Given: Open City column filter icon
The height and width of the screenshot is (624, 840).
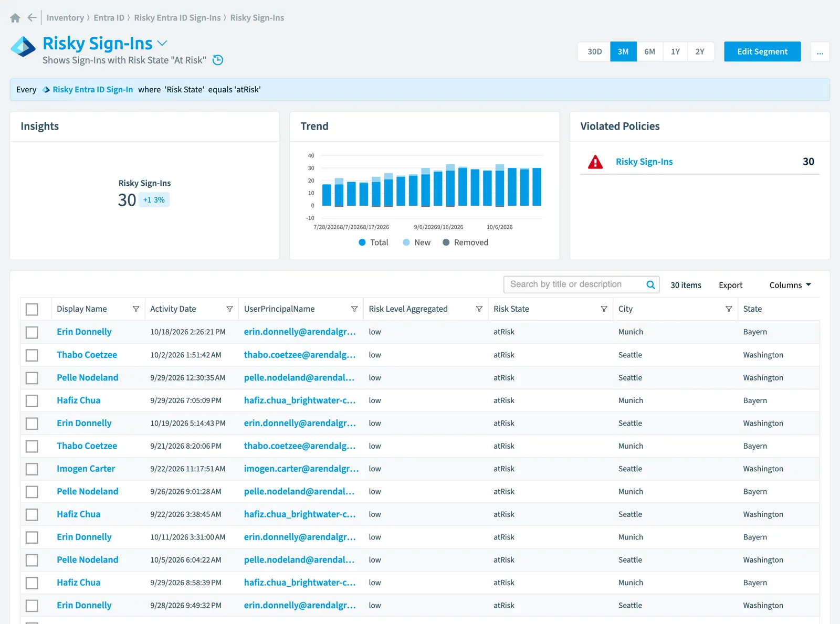Looking at the screenshot, I should [x=729, y=309].
